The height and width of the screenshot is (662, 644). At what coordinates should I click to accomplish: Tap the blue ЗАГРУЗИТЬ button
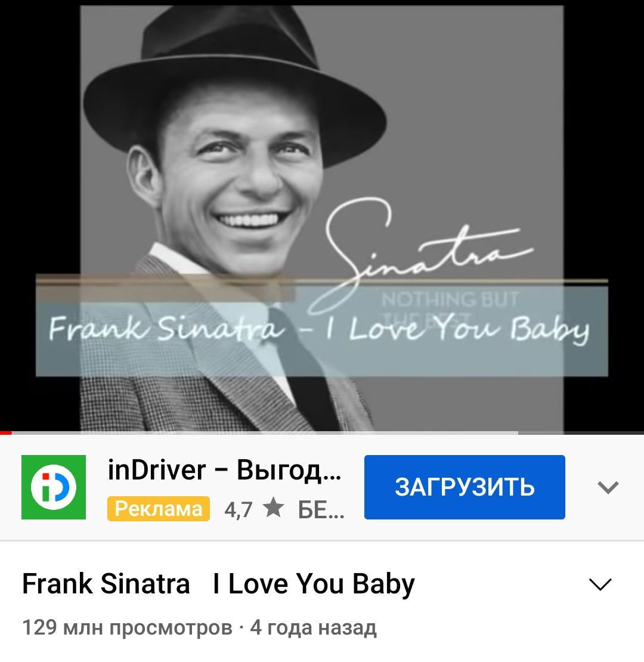[465, 487]
